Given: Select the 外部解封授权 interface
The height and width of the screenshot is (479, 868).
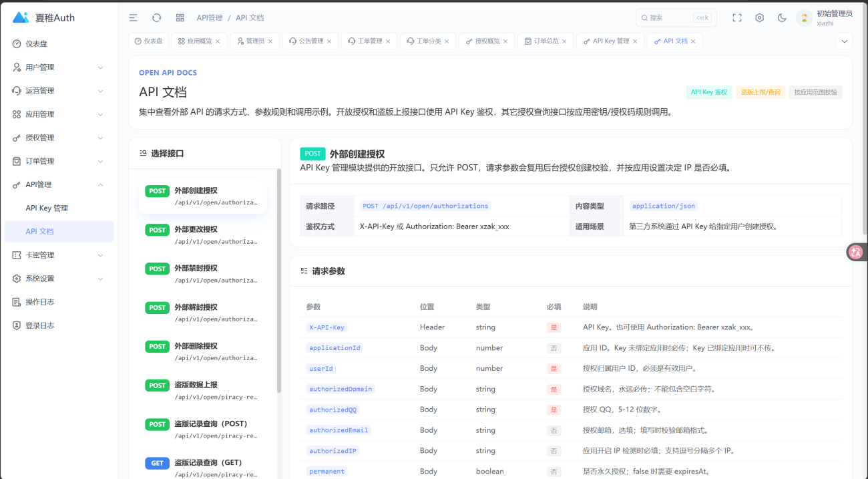Looking at the screenshot, I should pos(203,313).
